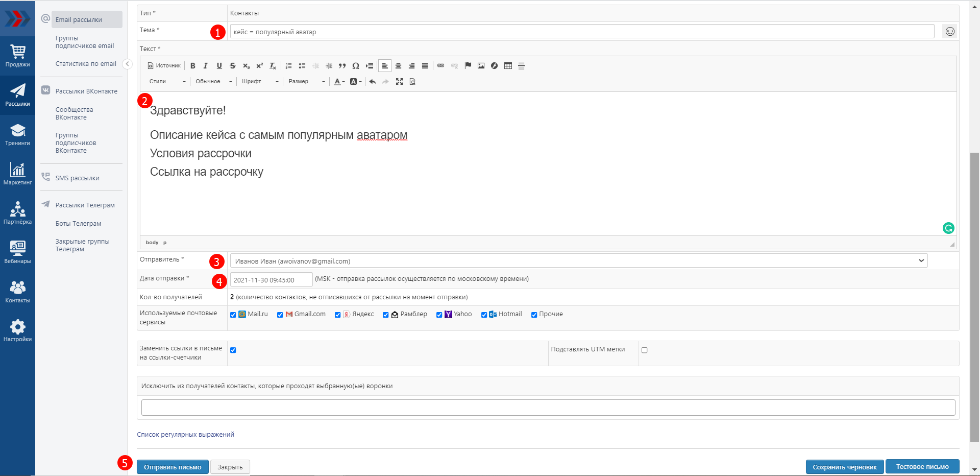This screenshot has width=980, height=476.
Task: Open the Список регулярных выражений link
Action: (185, 435)
